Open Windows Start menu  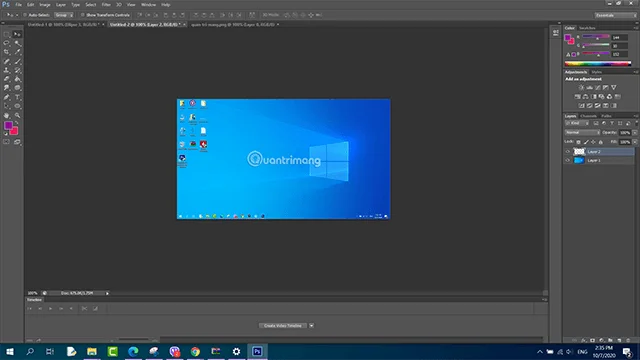click(x=10, y=351)
